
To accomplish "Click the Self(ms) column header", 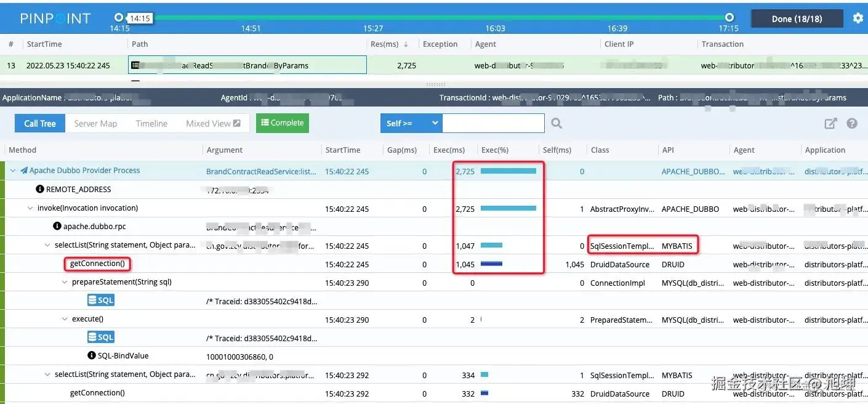I will click(x=557, y=150).
